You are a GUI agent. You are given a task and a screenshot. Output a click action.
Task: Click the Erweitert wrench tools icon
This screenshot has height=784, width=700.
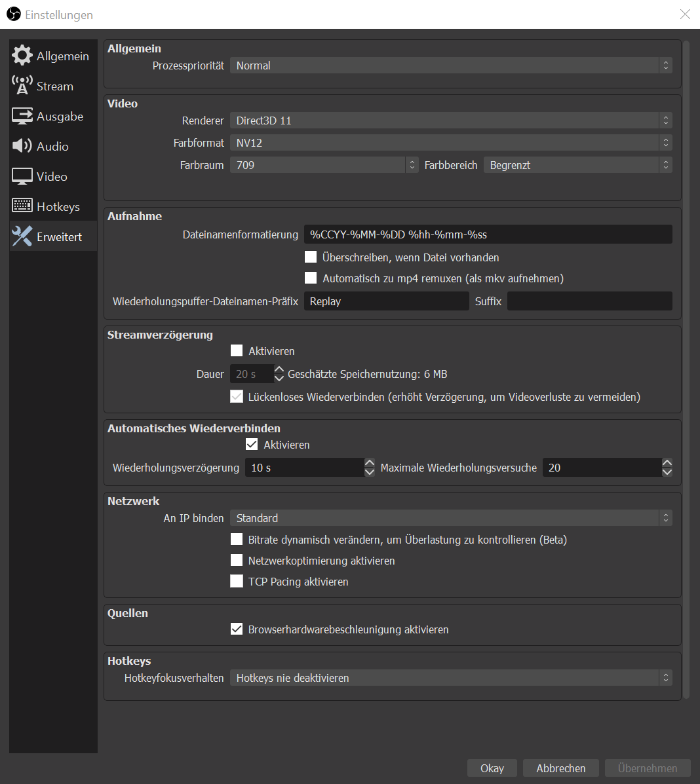point(22,236)
